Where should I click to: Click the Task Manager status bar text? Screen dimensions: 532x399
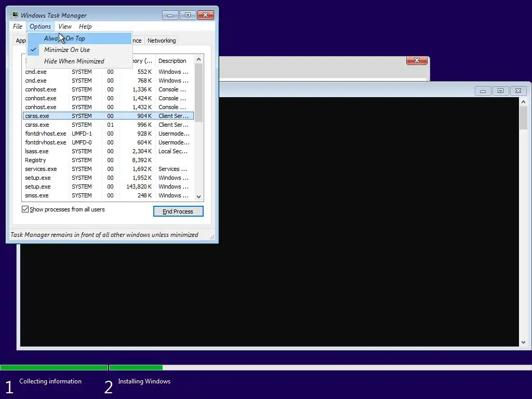tap(104, 235)
